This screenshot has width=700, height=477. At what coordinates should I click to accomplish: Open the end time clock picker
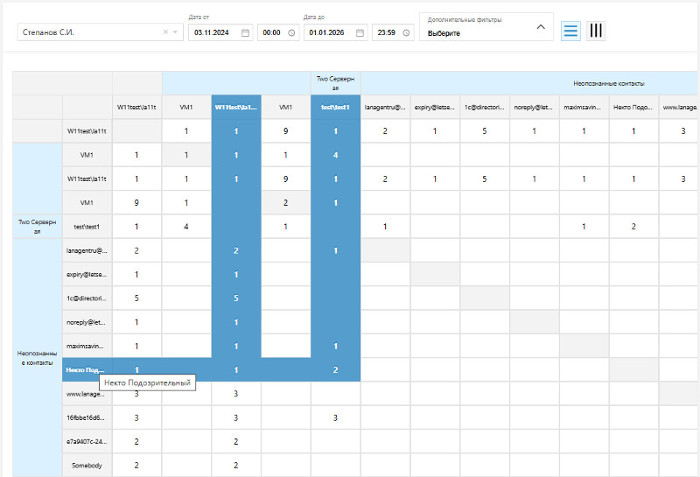(406, 32)
